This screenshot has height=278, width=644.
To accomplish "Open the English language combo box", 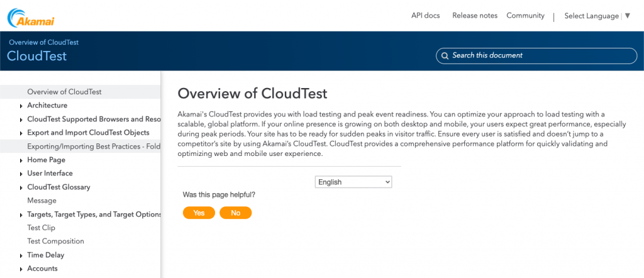I will [353, 182].
